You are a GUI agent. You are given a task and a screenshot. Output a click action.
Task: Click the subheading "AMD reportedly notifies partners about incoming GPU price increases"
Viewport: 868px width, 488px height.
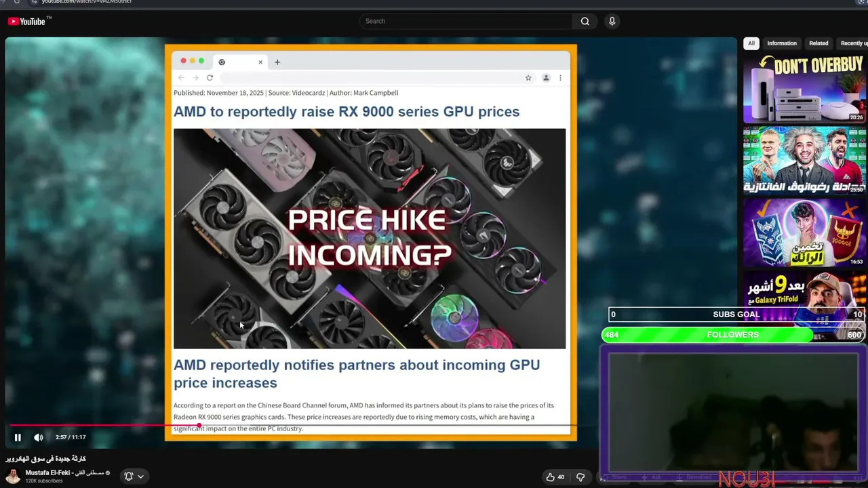[357, 374]
